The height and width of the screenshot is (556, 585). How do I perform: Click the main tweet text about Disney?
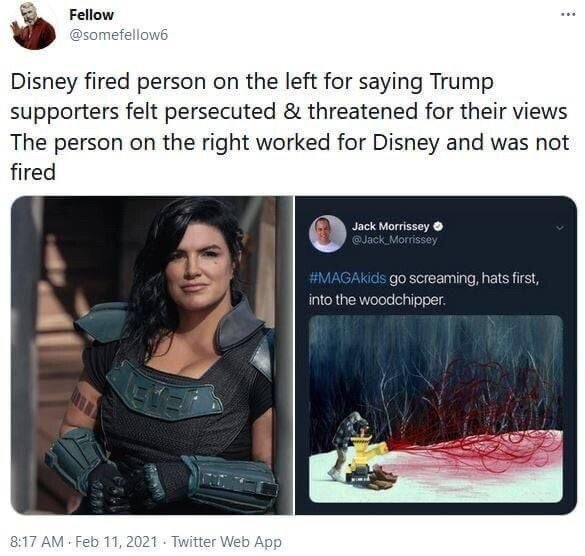tap(289, 127)
